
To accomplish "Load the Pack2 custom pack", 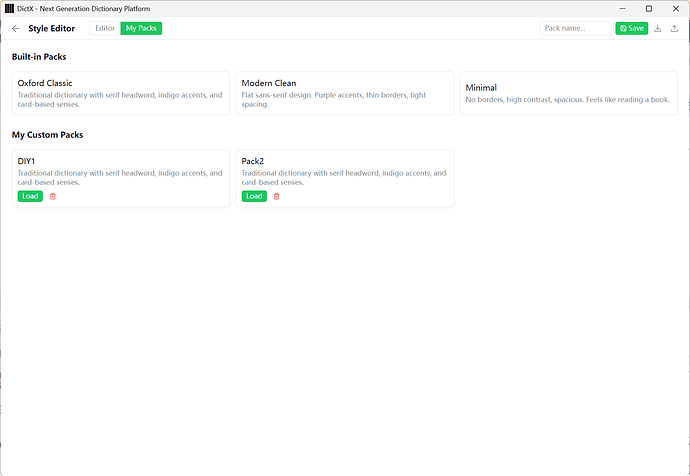I will (x=254, y=196).
